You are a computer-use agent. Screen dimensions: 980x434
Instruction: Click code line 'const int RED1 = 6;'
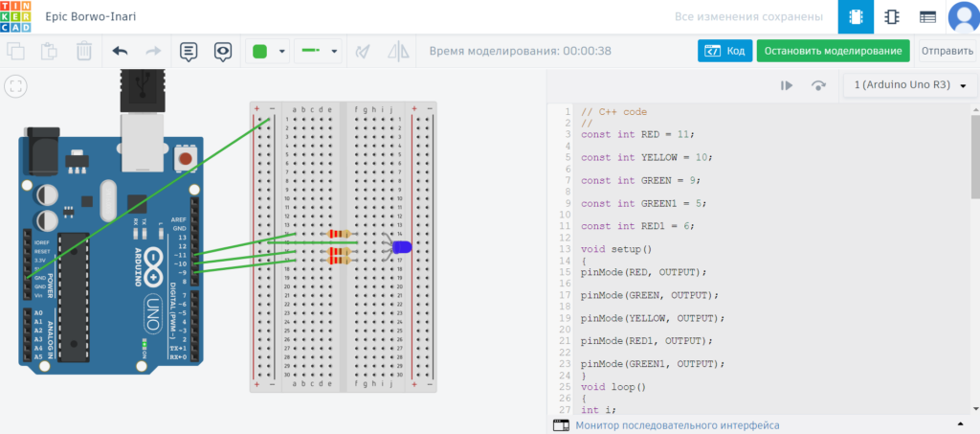(x=637, y=226)
